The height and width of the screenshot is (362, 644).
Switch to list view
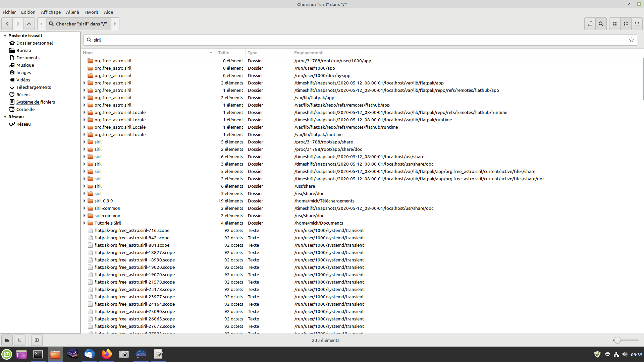[626, 24]
